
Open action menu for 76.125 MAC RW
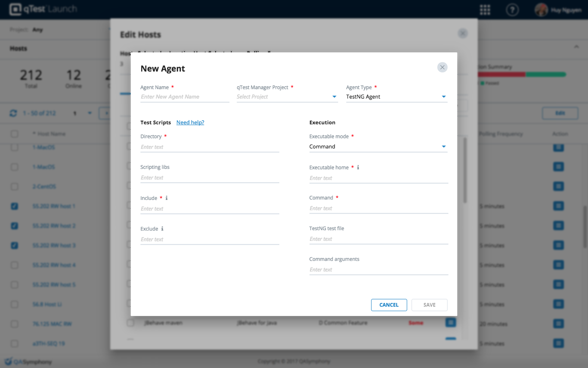558,324
